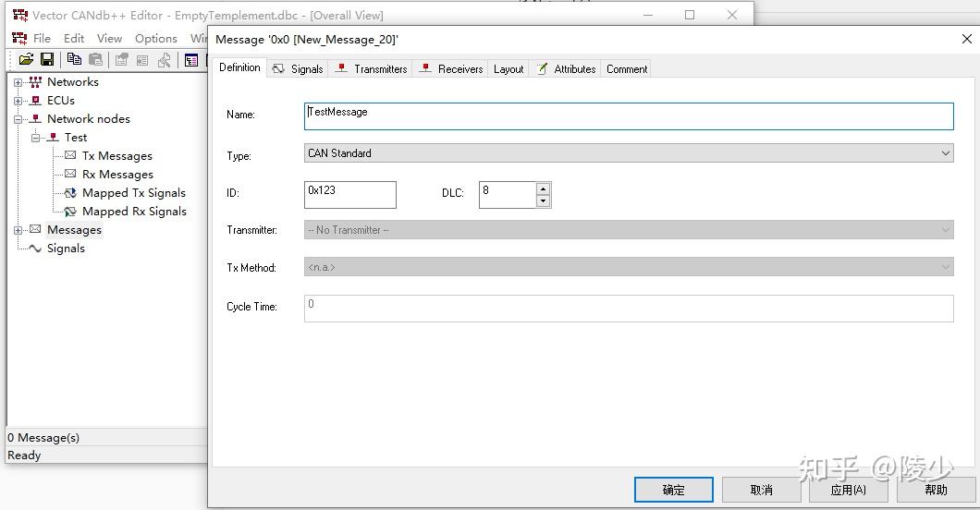Open the Attributes tab

566,69
